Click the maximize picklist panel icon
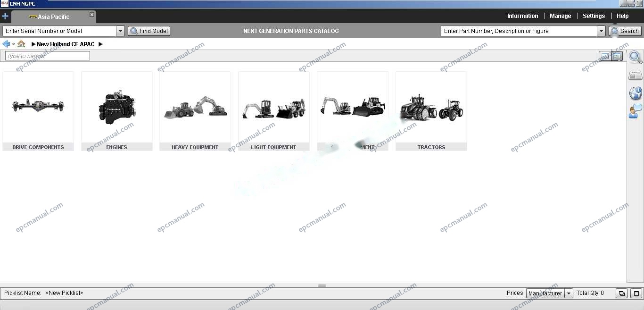 click(x=636, y=293)
